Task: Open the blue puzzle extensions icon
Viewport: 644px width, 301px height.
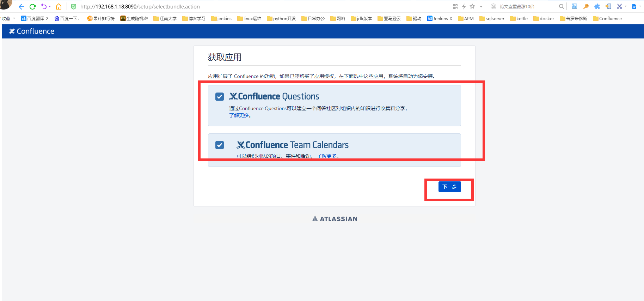Action: coord(597,6)
